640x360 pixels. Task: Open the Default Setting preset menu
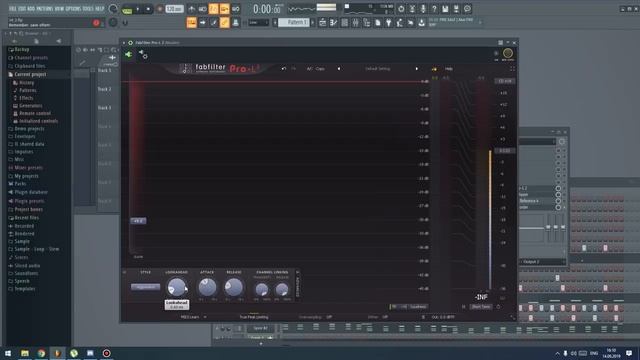(378, 69)
